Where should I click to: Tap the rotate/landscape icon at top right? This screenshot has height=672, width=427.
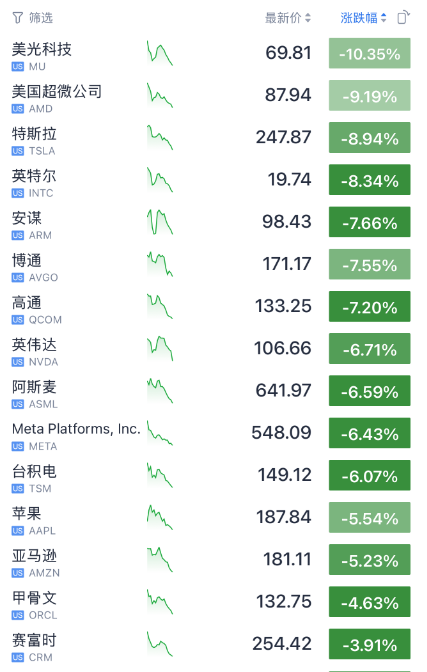[x=403, y=18]
